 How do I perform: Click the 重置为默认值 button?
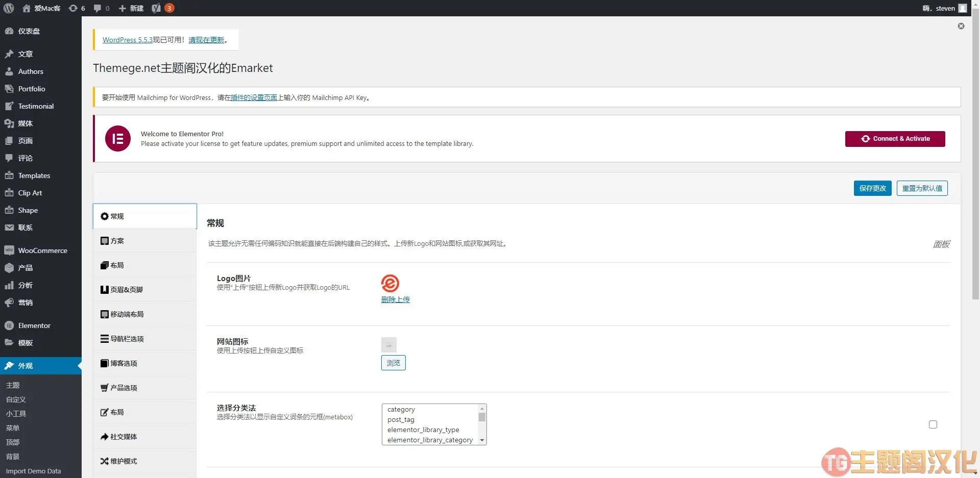922,188
